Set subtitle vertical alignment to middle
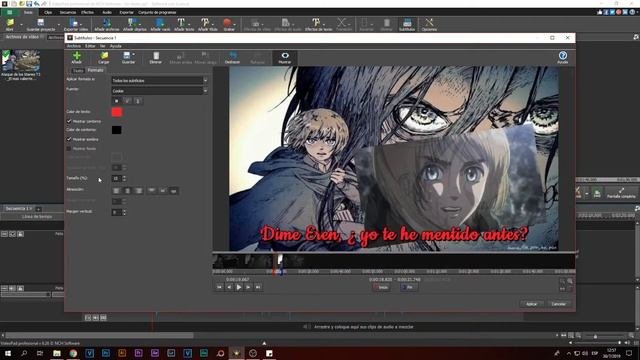640x360 pixels. (x=162, y=191)
